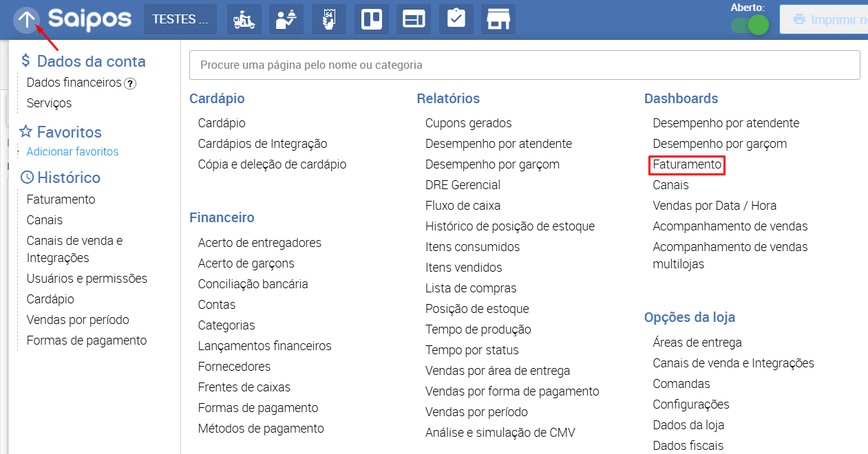Open Lançamentos financeiros
Screen dimensions: 868x454
click(264, 346)
